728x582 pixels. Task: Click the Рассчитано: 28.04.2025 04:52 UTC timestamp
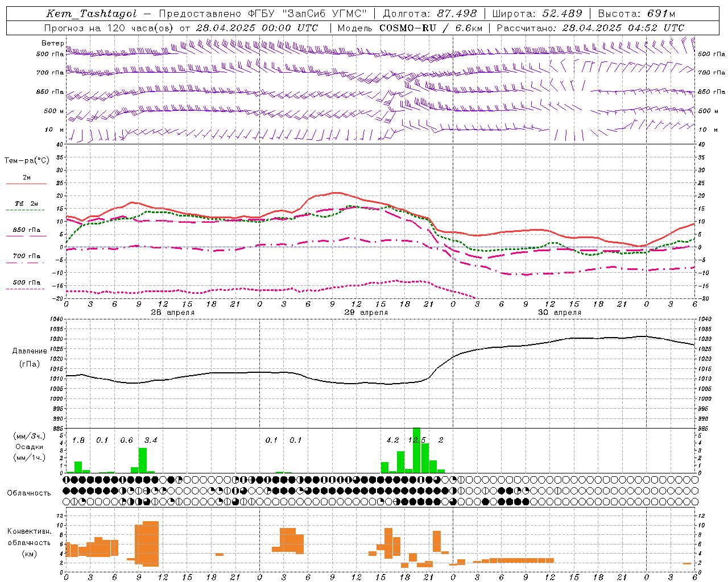tap(590, 28)
